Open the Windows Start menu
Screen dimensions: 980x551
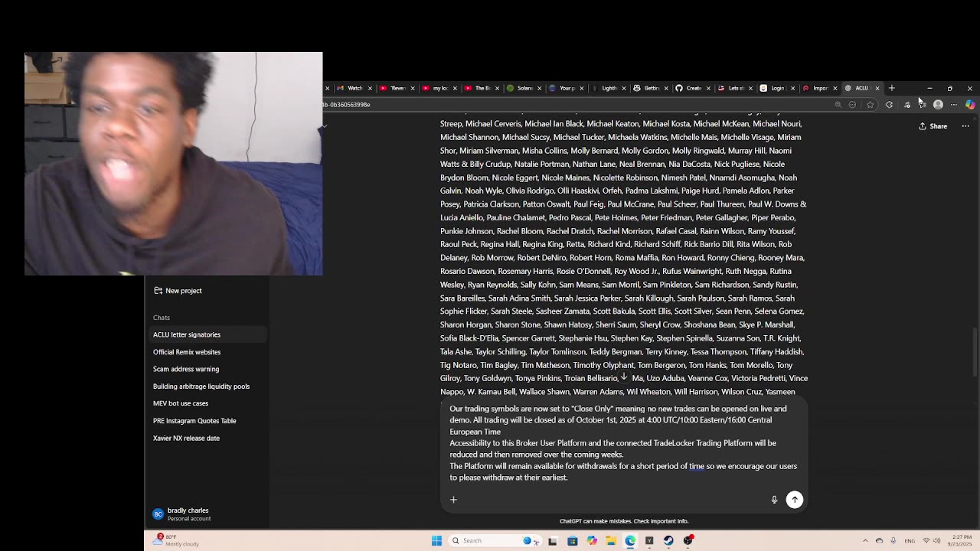(436, 540)
